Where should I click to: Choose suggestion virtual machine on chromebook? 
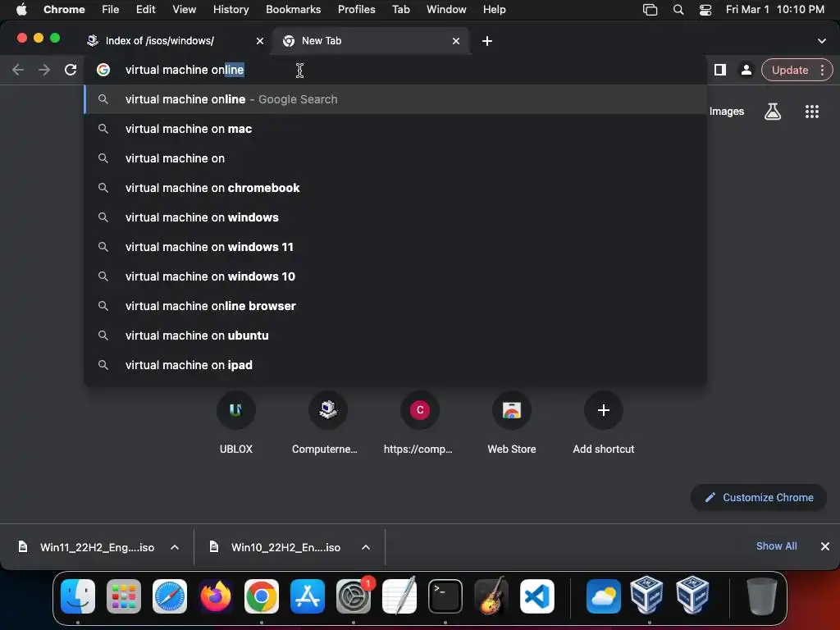pos(395,188)
